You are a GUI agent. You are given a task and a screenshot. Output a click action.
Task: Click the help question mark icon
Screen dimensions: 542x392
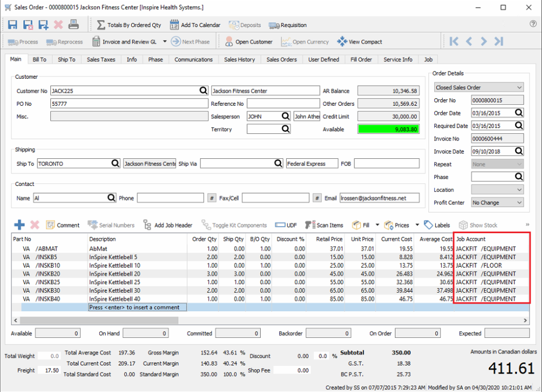pyautogui.click(x=533, y=24)
